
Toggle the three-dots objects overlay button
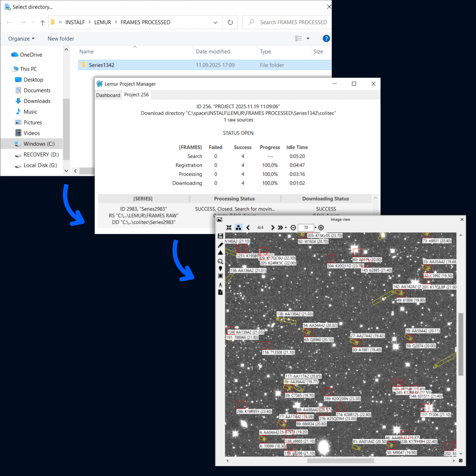coord(238,227)
